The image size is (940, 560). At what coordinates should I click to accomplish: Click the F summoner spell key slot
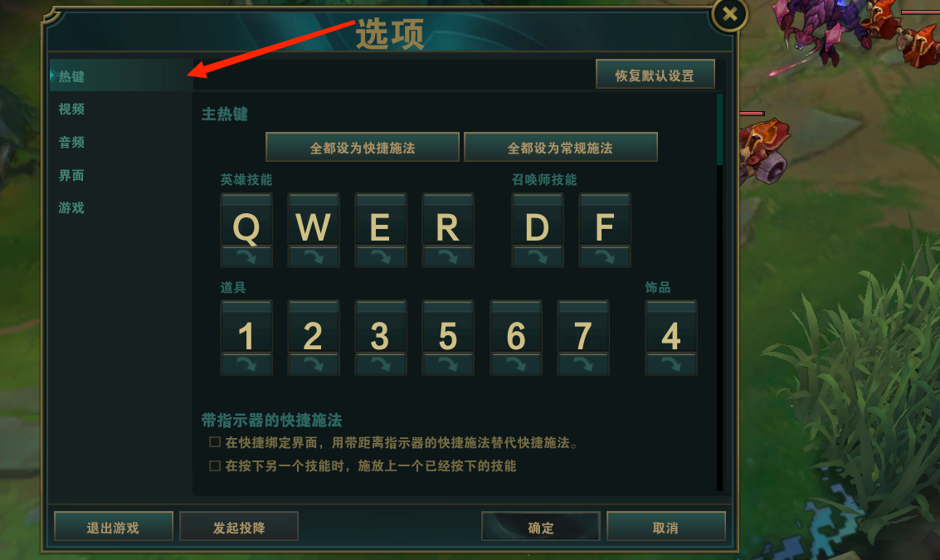pos(605,220)
